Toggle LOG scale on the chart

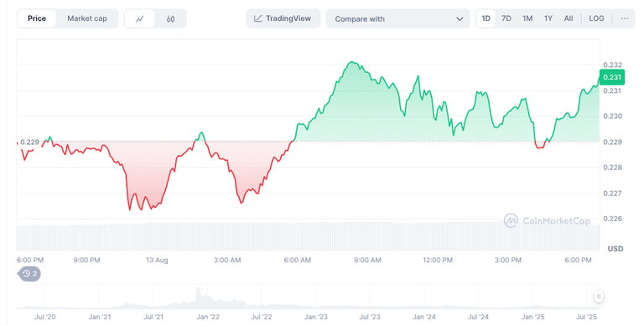[x=596, y=18]
